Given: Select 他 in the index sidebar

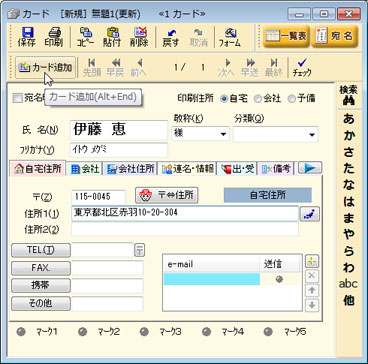Looking at the screenshot, I should click(349, 301).
